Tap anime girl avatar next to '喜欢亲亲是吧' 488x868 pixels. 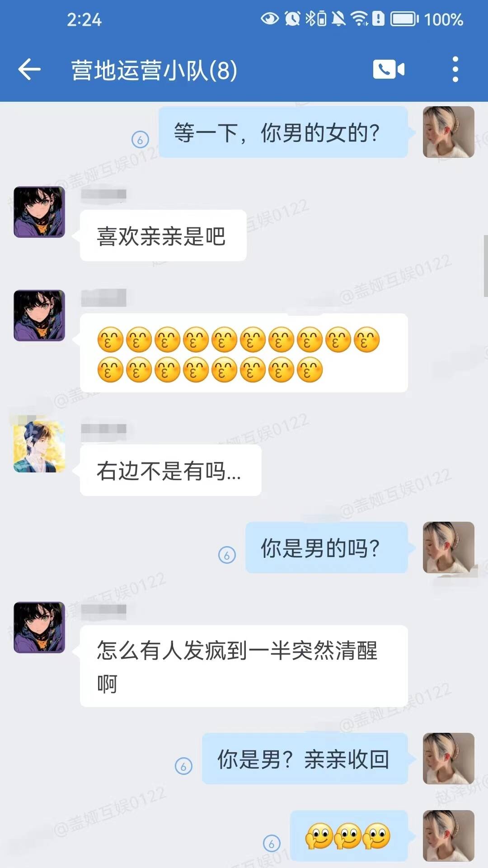coord(39,212)
